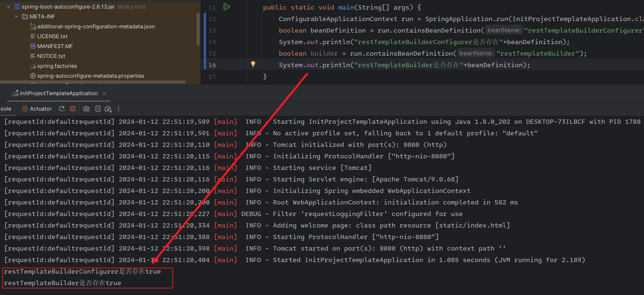Viewport: 644px width, 295px height.
Task: Click the project tree horizontal scrollbar
Action: pos(93,82)
